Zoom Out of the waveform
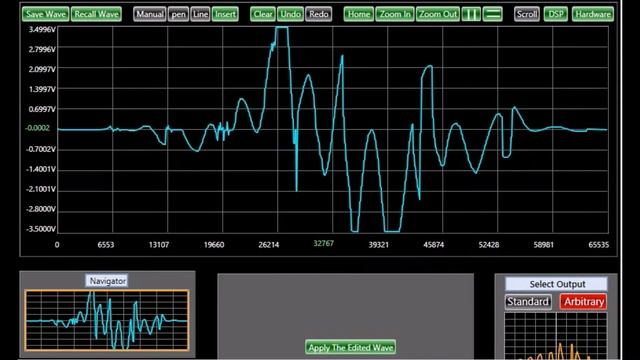Screen dimensions: 640x360 [438, 14]
